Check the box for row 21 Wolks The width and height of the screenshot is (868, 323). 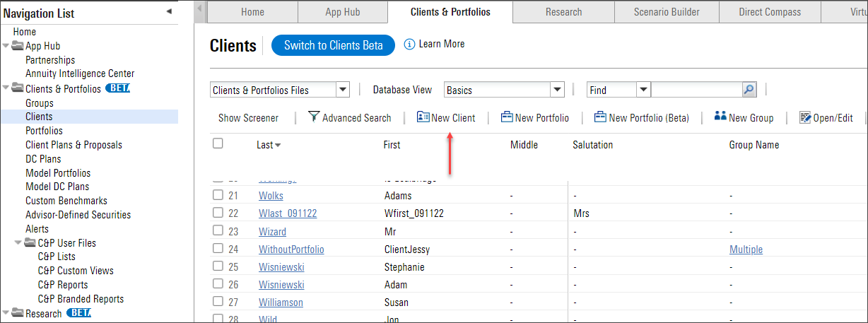tap(218, 195)
